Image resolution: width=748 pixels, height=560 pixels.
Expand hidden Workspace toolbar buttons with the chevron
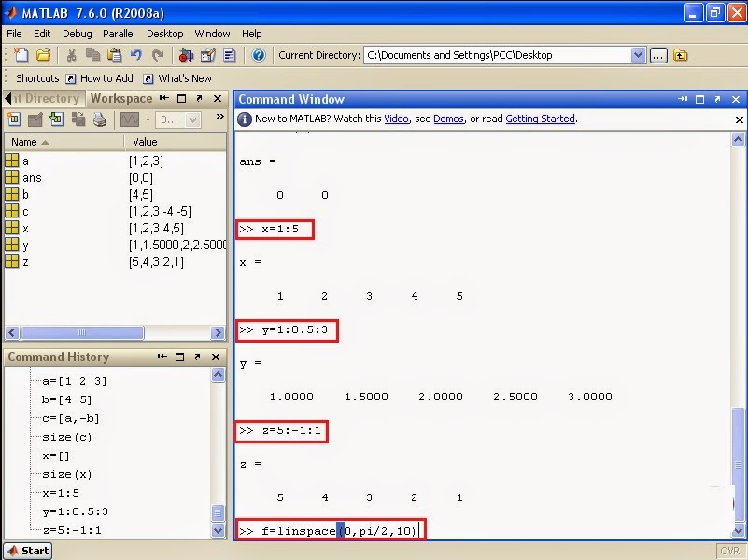pos(219,118)
